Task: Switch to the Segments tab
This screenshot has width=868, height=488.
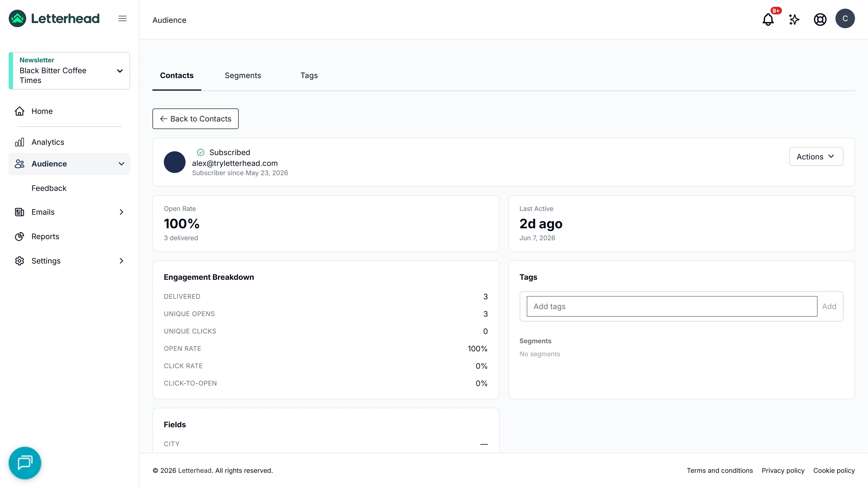Action: (242, 75)
